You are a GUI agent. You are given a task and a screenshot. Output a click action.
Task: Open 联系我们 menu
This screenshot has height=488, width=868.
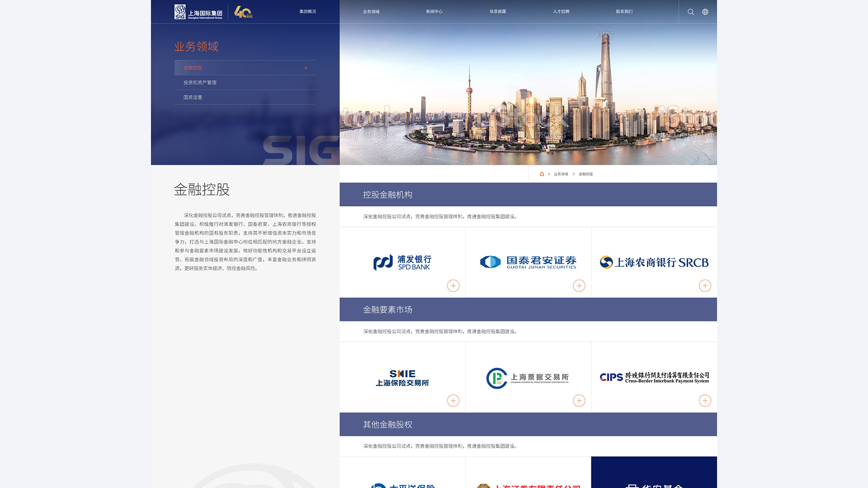pos(624,11)
